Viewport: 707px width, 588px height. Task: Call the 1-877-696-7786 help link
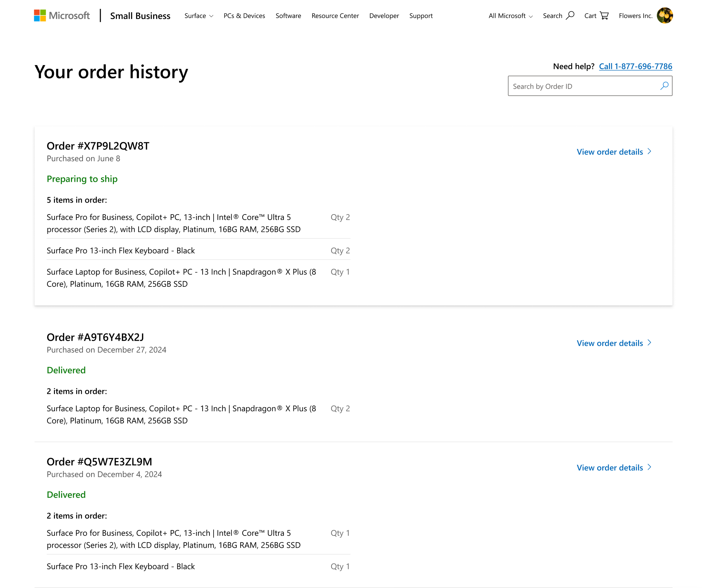click(635, 66)
